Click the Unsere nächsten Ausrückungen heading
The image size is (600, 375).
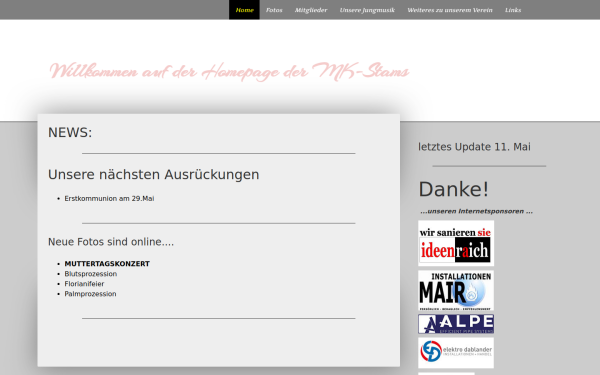point(153,174)
